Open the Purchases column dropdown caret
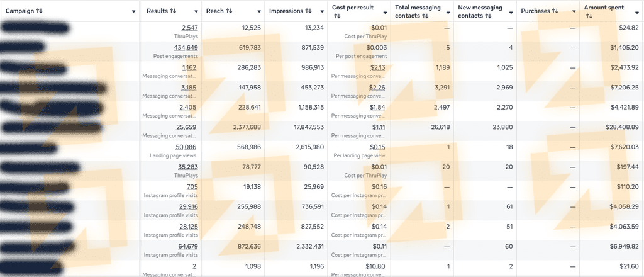 pos(574,11)
